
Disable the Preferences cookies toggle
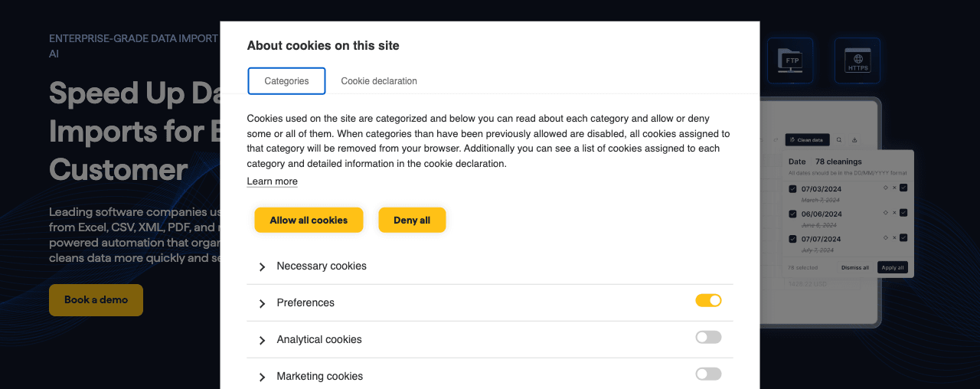pos(708,300)
